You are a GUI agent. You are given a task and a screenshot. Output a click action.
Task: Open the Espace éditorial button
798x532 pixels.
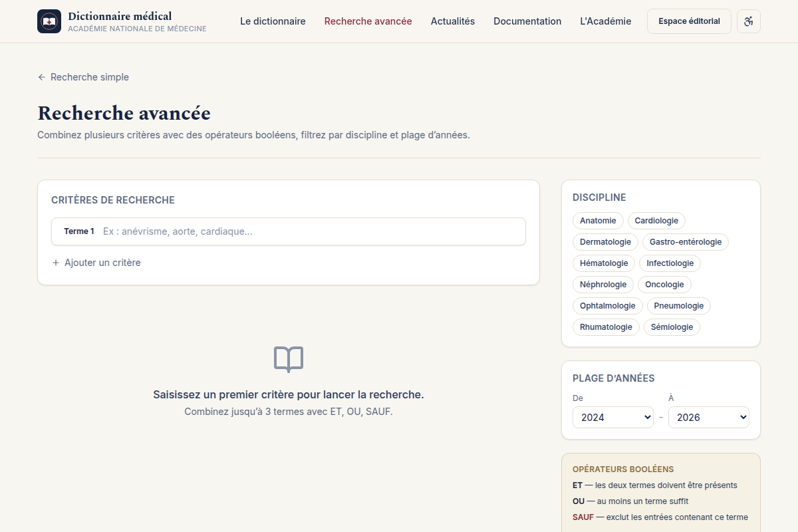[689, 21]
